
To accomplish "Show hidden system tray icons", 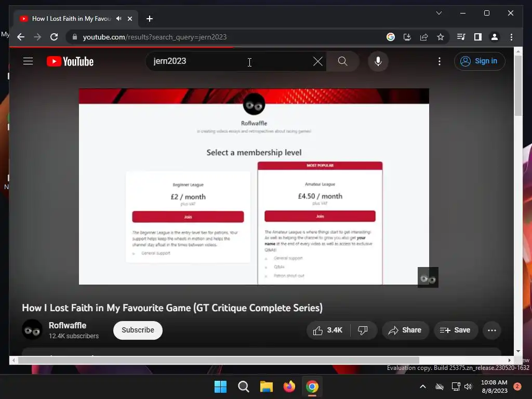I will tap(423, 387).
